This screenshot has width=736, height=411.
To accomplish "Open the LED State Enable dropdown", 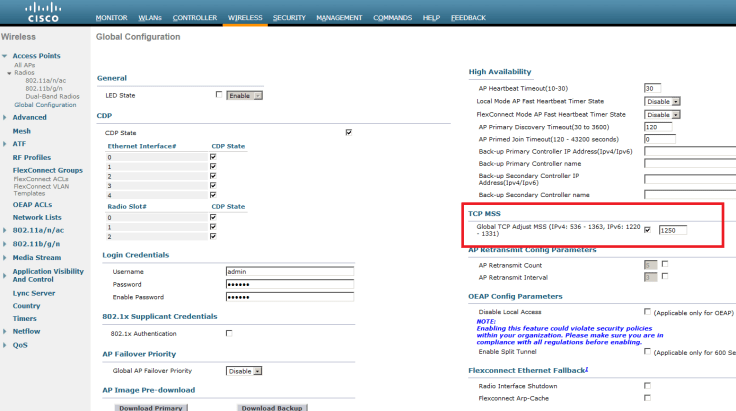I will 245,95.
